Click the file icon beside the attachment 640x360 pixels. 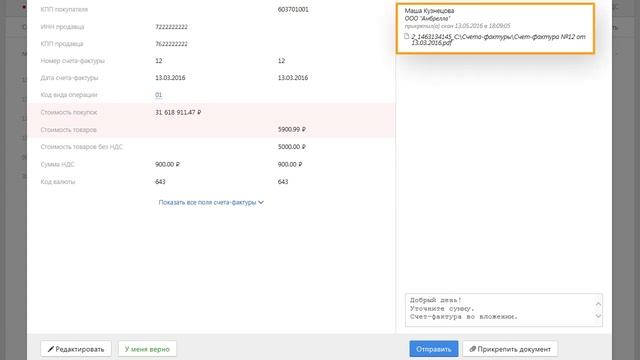click(x=407, y=36)
